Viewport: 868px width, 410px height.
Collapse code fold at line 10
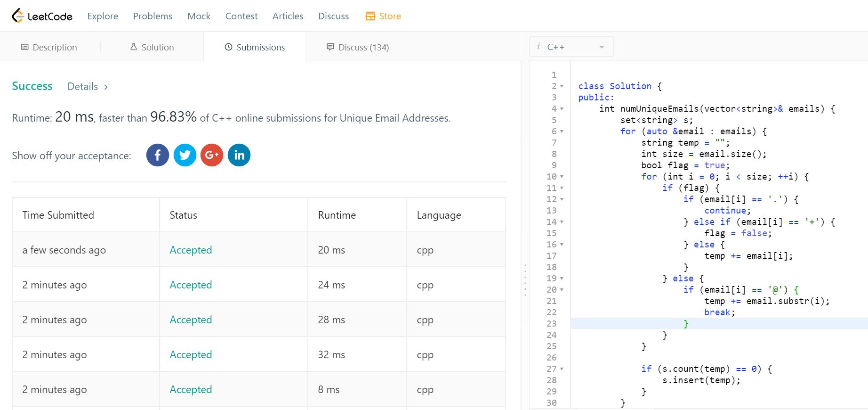pos(562,177)
